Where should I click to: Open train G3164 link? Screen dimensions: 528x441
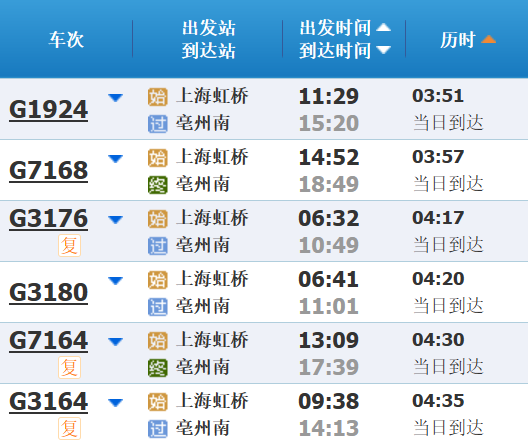(48, 401)
